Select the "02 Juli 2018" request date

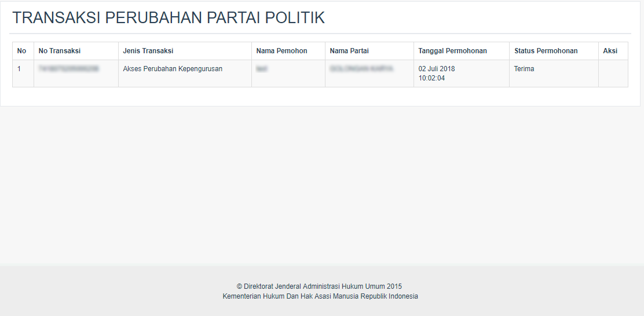tap(437, 69)
